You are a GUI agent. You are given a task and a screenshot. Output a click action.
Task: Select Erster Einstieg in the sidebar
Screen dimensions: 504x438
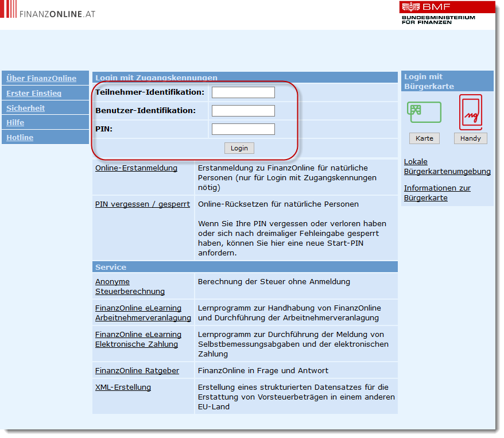pos(34,93)
